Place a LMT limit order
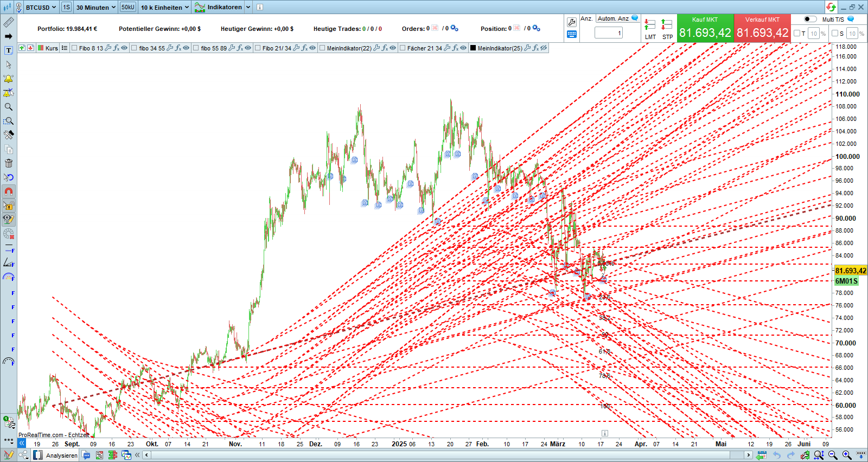Screen dimensions: 868x462 (x=650, y=29)
